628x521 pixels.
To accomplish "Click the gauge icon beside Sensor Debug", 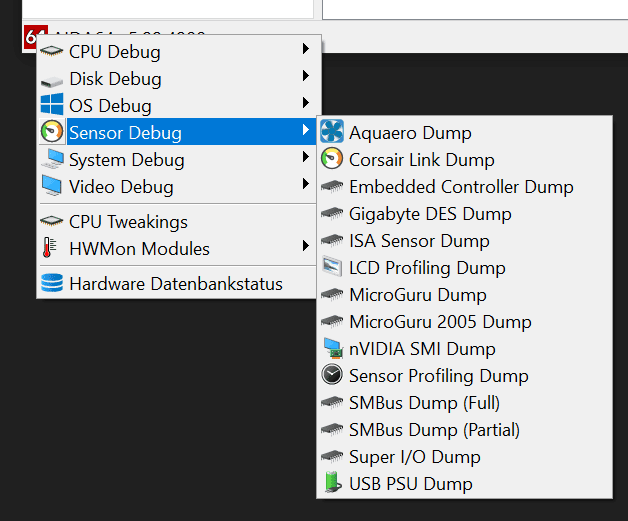I will [52, 131].
